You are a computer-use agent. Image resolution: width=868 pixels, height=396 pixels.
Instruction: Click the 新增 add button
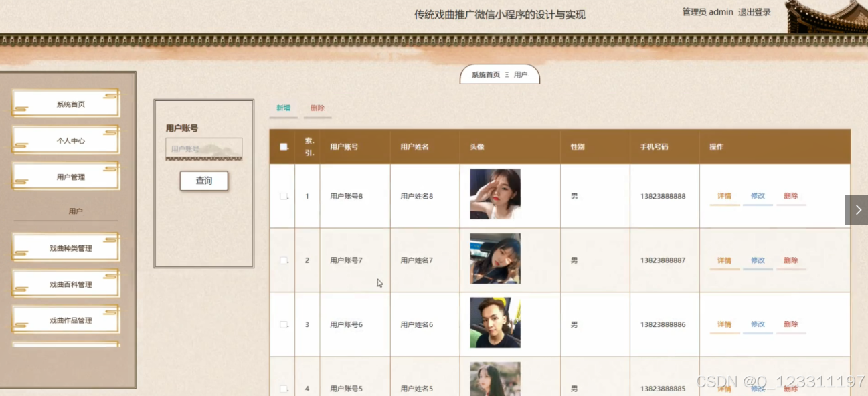(284, 108)
